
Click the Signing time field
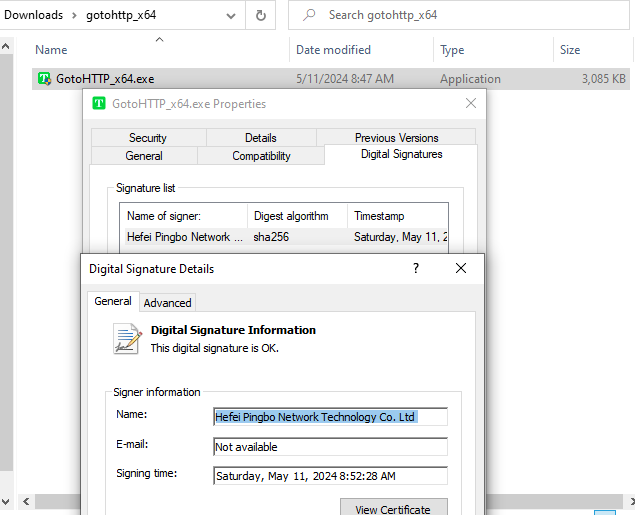click(330, 476)
